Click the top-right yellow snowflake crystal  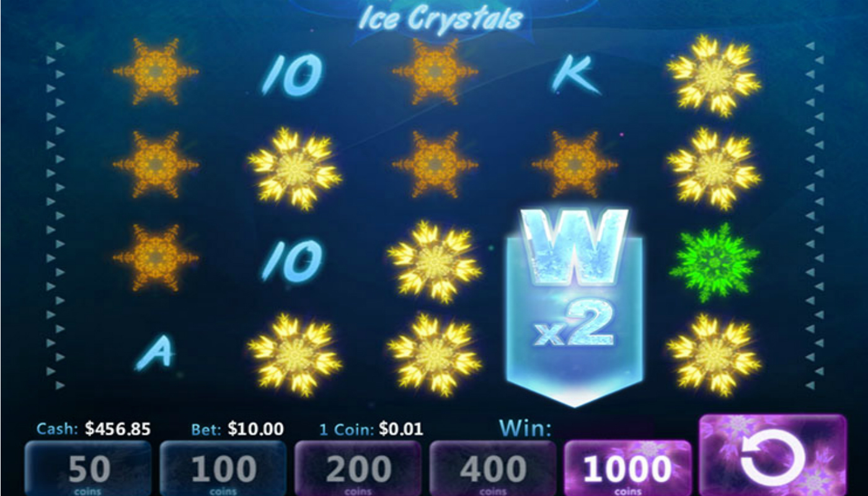coord(714,76)
